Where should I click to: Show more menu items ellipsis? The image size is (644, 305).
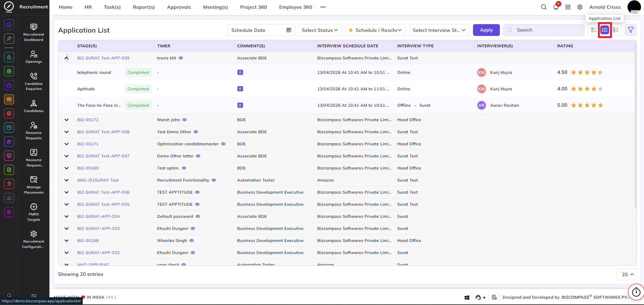tap(323, 7)
